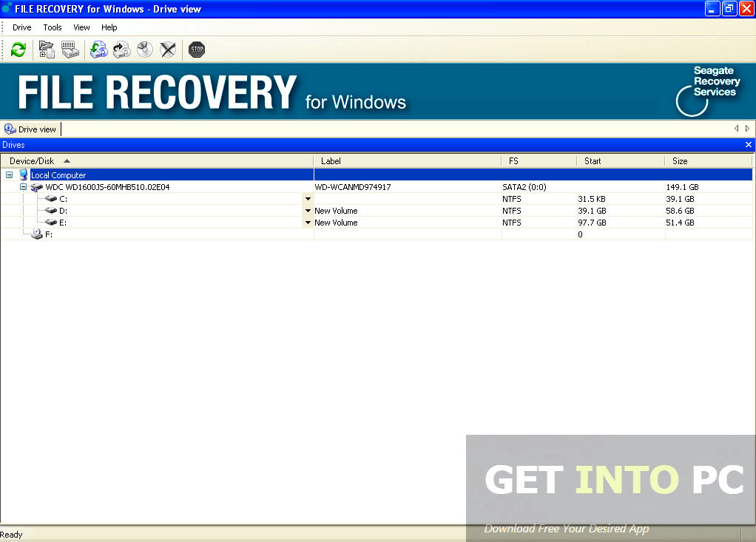Select the drive properties keyboard-drive icon
Screen dimensions: 756x542
70,50
